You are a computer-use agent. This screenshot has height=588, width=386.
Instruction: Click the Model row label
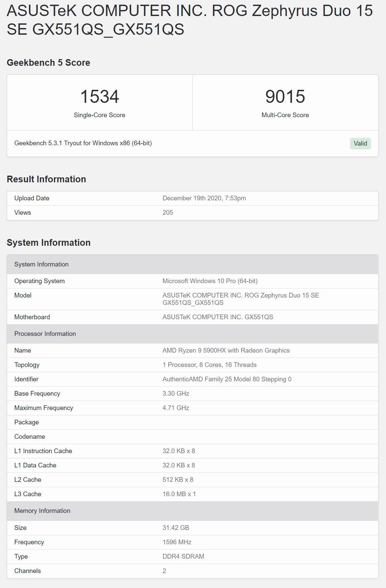(x=23, y=296)
